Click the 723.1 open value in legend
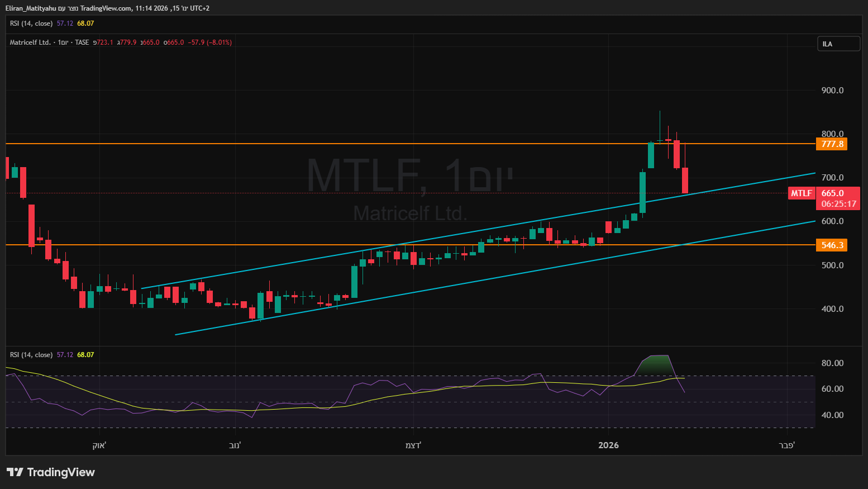Viewport: 868px width, 489px height. [105, 42]
